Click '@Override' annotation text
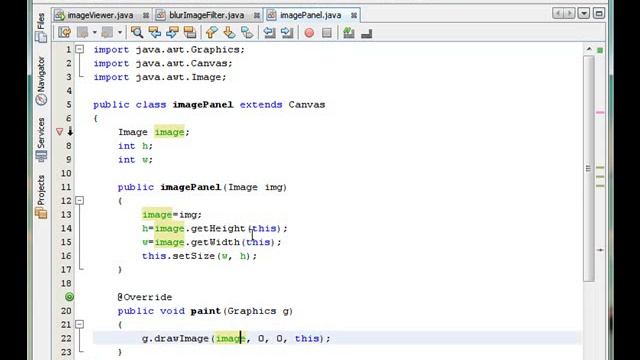640x360 pixels. pyautogui.click(x=145, y=297)
